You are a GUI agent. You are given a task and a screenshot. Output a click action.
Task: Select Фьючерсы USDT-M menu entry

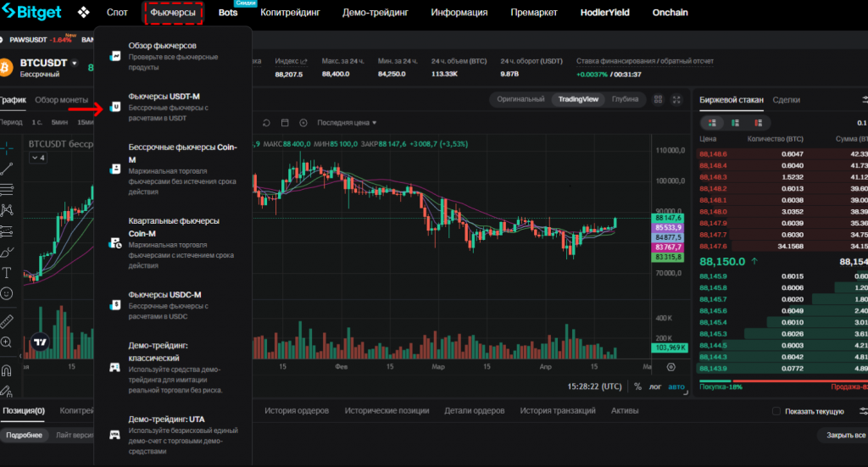173,107
